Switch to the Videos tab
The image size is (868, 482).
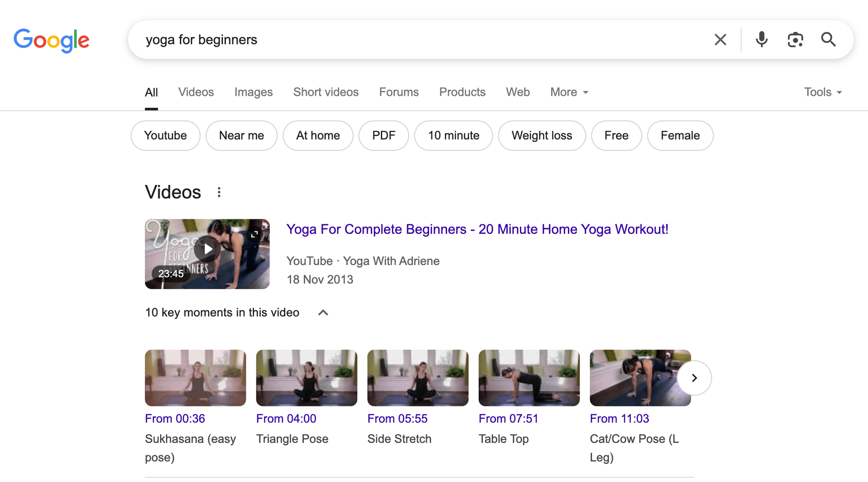tap(196, 92)
